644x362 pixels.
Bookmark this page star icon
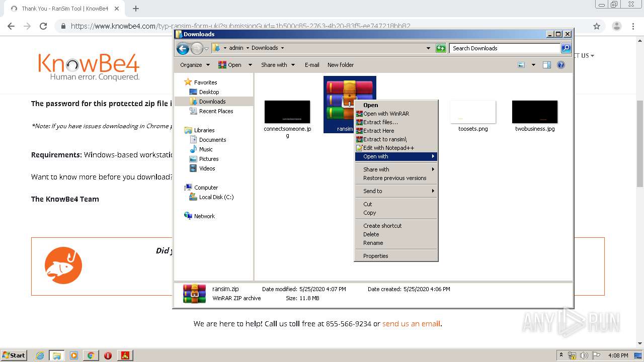pyautogui.click(x=597, y=26)
